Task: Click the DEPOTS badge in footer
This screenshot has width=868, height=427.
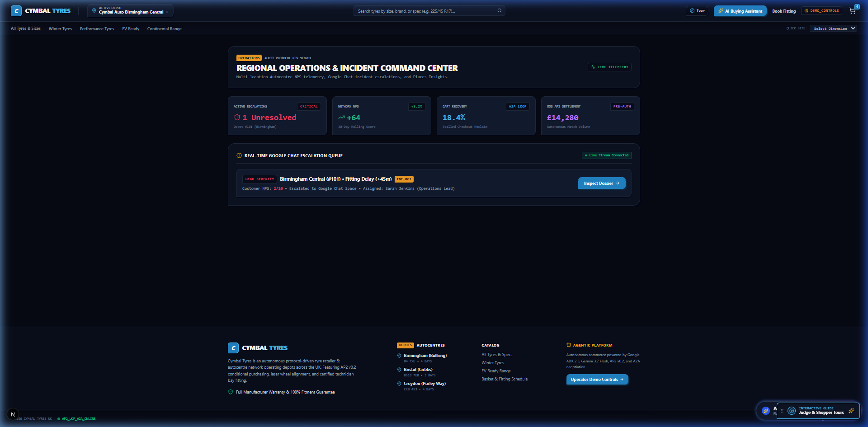Action: tap(406, 345)
